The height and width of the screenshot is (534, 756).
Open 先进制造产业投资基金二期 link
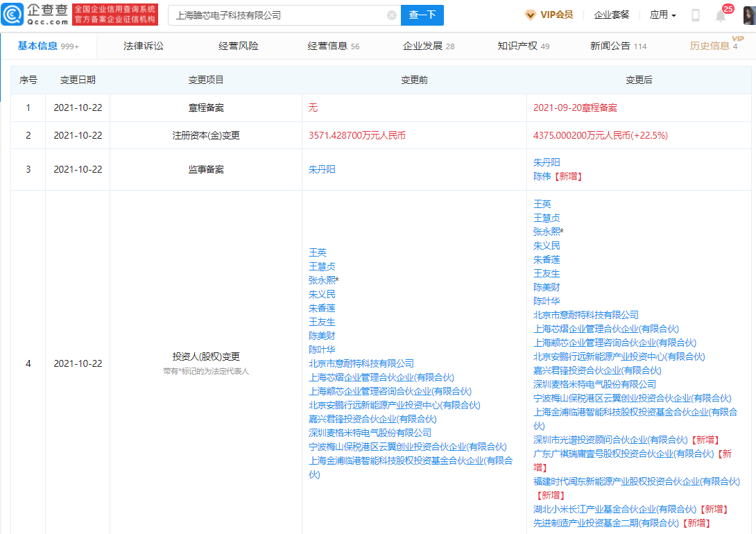(x=606, y=523)
